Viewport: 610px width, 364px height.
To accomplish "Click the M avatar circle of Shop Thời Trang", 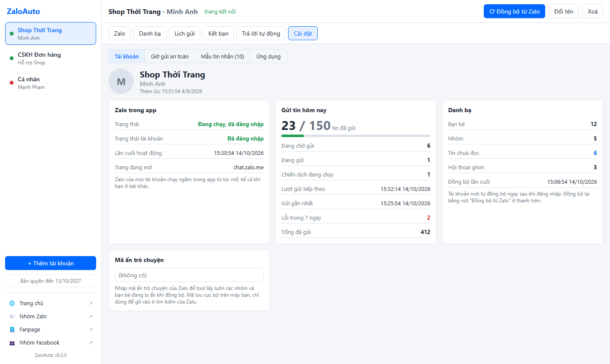I will [x=121, y=81].
